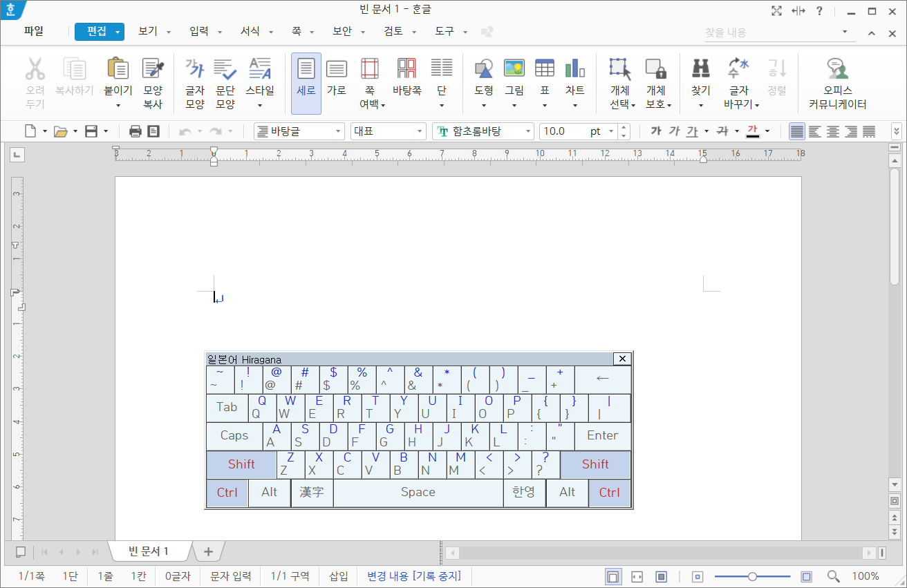Click Space key on Hiragana keyboard
Screen dimensions: 907x588
coord(418,493)
